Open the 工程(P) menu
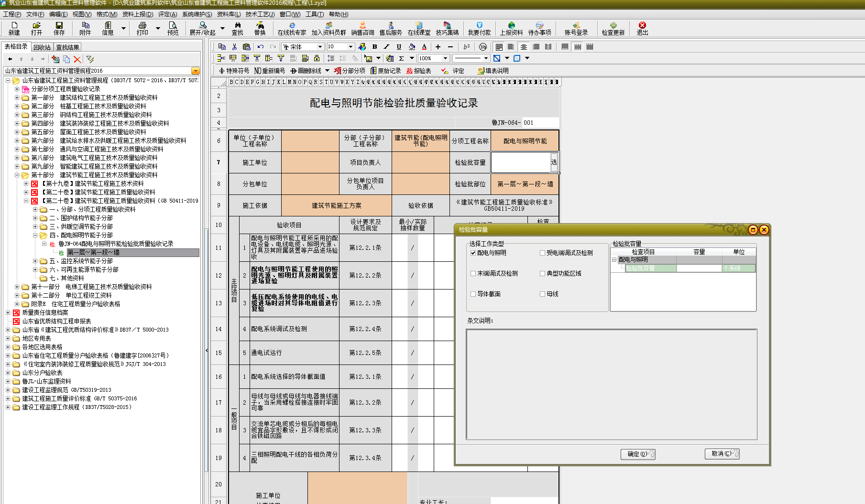 [x=12, y=14]
